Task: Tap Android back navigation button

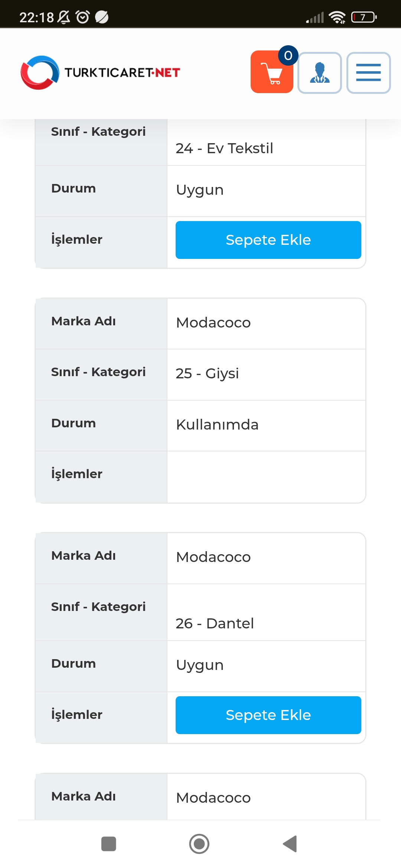Action: pos(290,844)
